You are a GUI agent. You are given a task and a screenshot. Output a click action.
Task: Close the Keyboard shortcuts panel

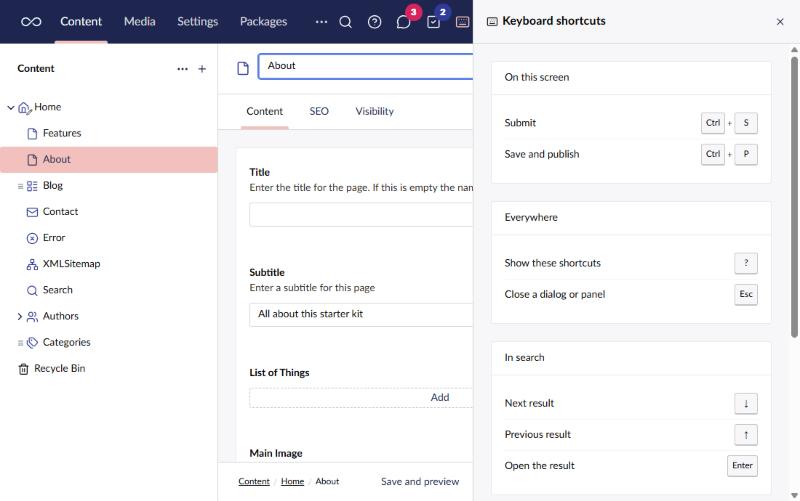click(x=780, y=21)
